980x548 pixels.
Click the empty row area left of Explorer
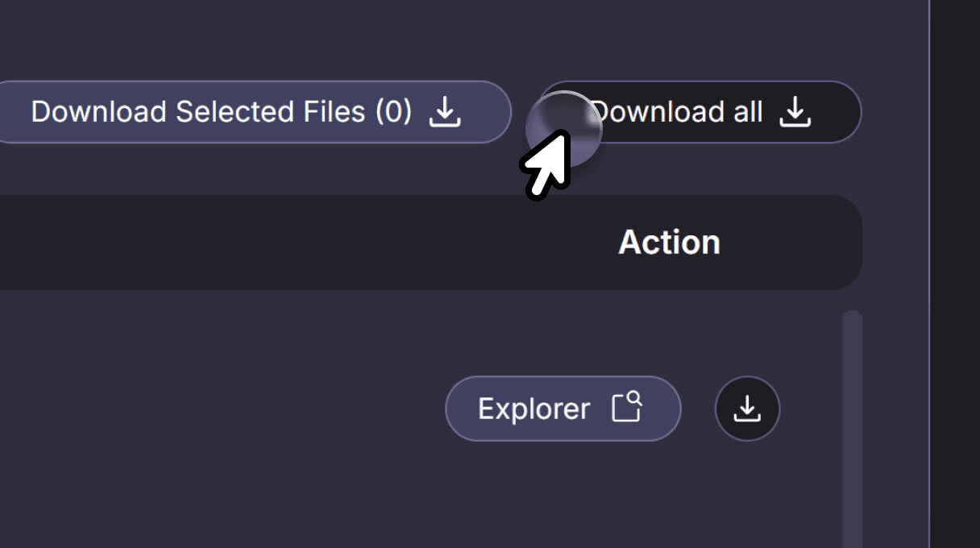click(x=226, y=409)
